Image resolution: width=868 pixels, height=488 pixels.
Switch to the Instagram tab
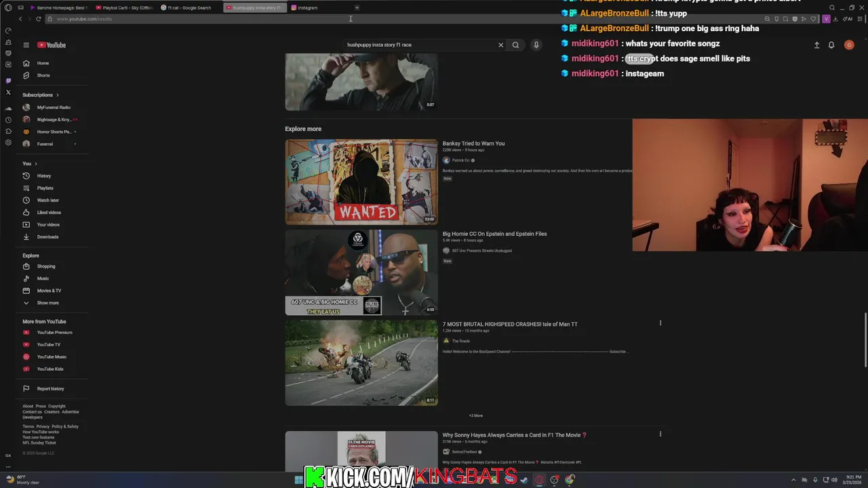pyautogui.click(x=319, y=7)
